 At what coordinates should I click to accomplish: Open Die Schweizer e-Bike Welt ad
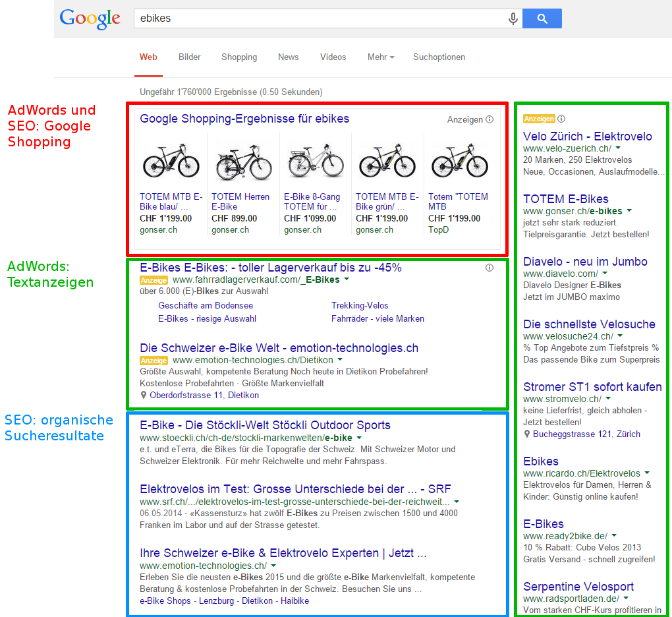coord(279,348)
